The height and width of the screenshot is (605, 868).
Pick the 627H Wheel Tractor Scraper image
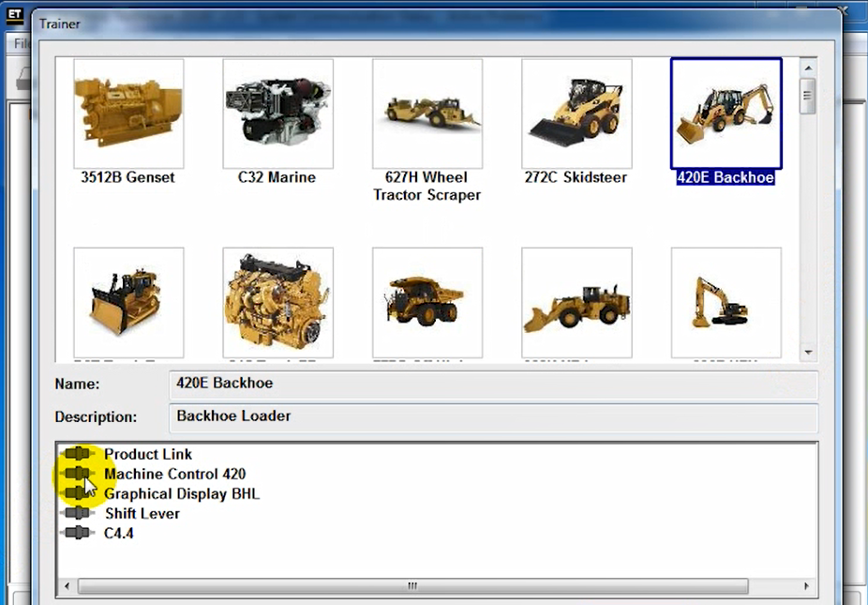point(427,113)
